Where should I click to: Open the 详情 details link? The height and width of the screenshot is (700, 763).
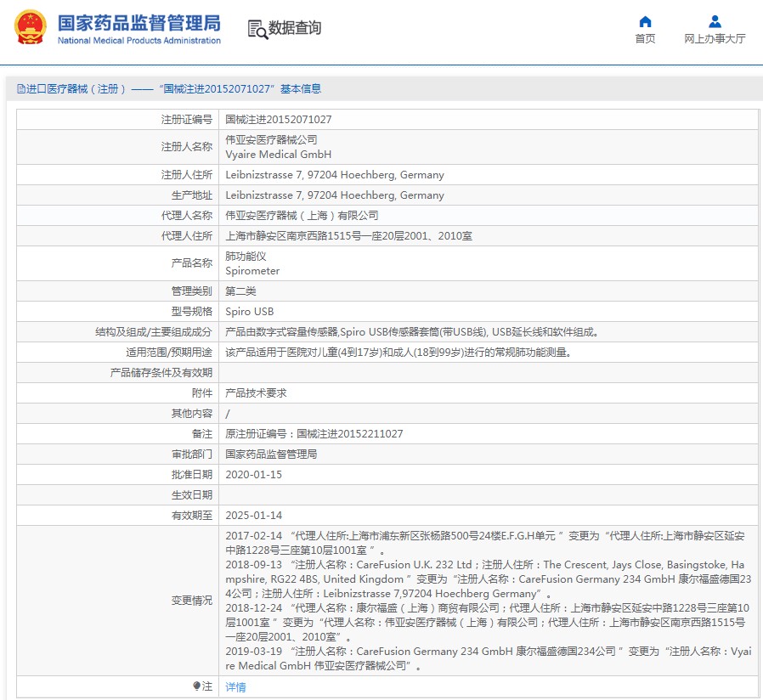tap(235, 687)
